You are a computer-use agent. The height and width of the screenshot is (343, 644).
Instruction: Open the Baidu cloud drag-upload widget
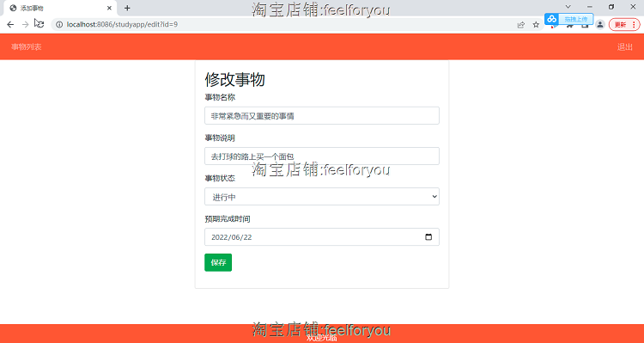(x=568, y=19)
